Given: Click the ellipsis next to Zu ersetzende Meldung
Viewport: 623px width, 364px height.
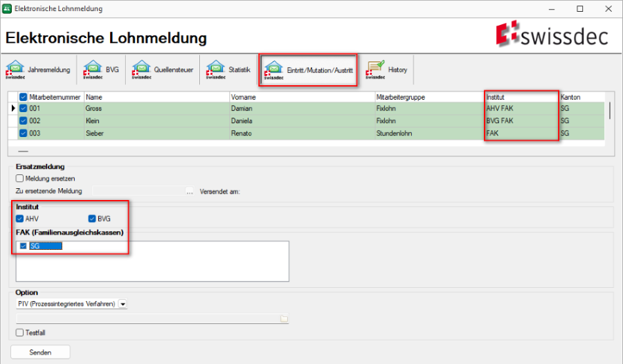Looking at the screenshot, I should [x=190, y=191].
